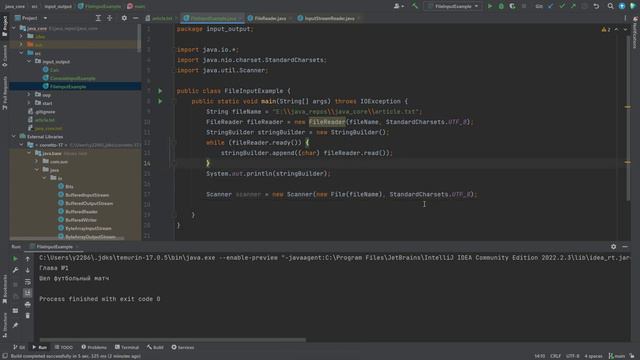Open the Git tool window at bottom
The image size is (640, 360).
19,347
